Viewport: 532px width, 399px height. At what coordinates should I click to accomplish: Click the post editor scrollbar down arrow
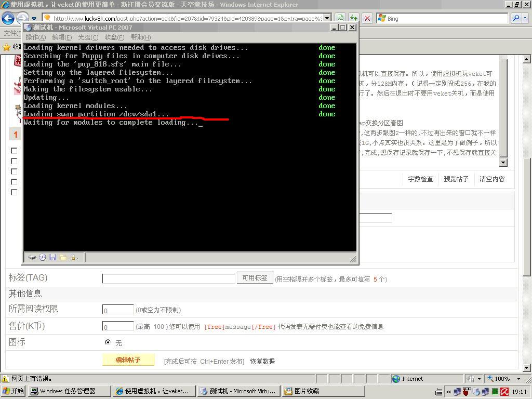pos(503,163)
